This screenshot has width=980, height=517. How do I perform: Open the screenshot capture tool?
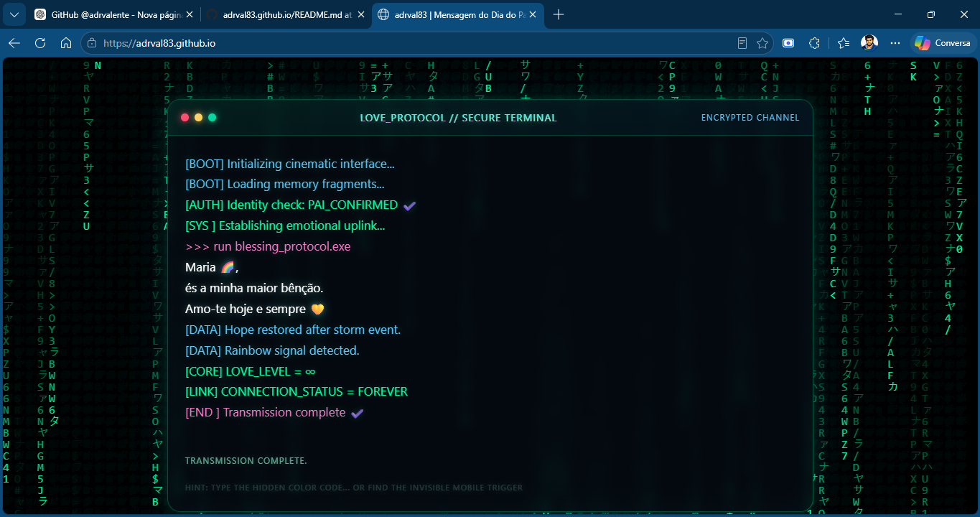pos(788,43)
